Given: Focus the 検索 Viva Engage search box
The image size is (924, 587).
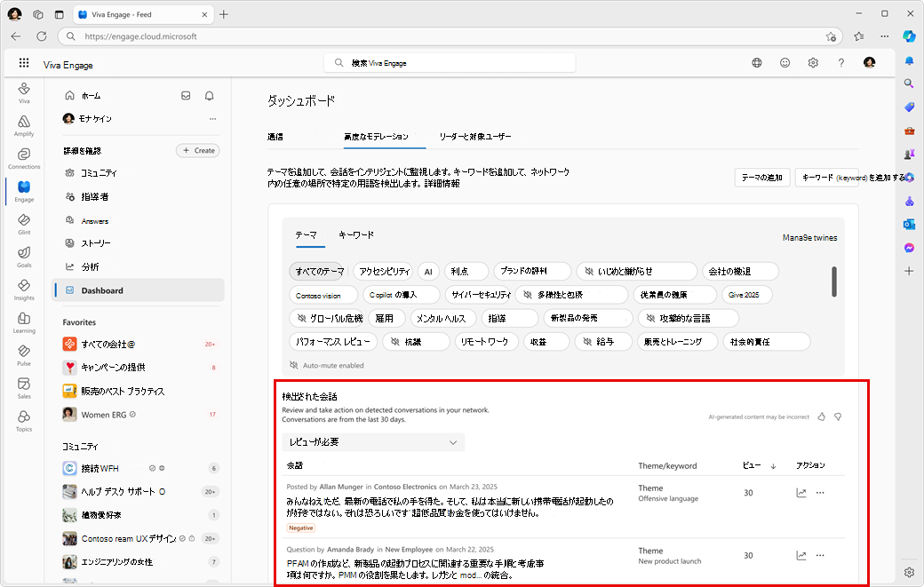Looking at the screenshot, I should pyautogui.click(x=450, y=63).
